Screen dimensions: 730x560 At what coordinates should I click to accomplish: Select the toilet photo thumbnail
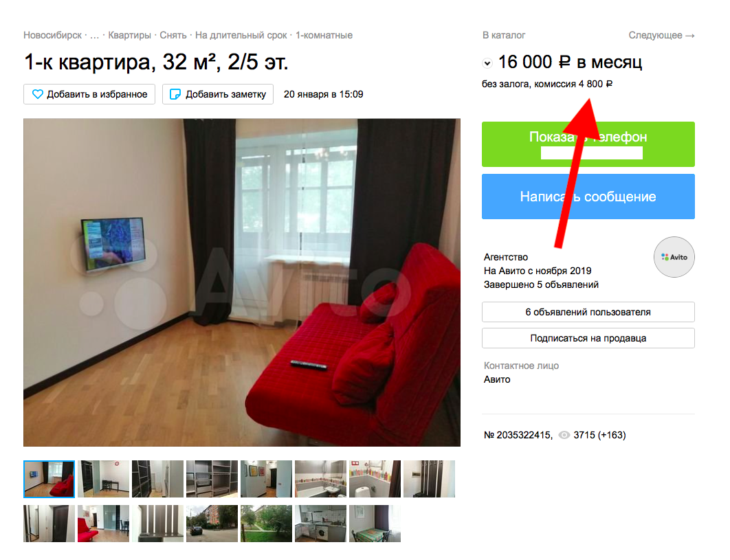375,479
